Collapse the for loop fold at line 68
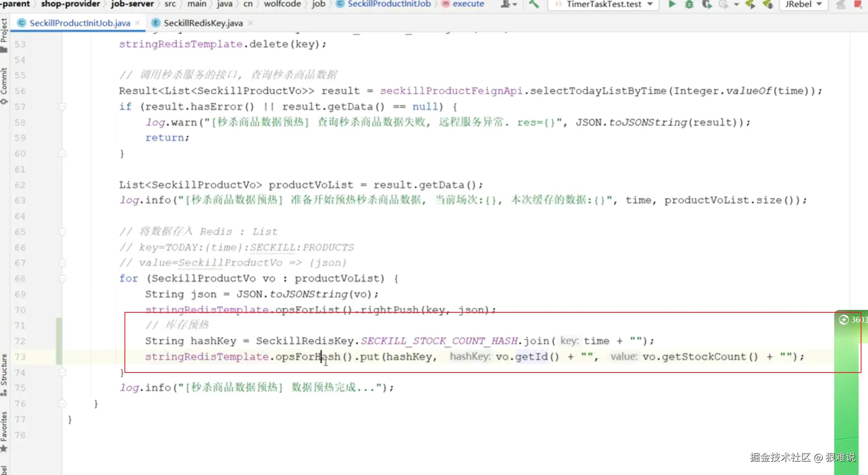Viewport: 868px width, 475px height. [62, 279]
